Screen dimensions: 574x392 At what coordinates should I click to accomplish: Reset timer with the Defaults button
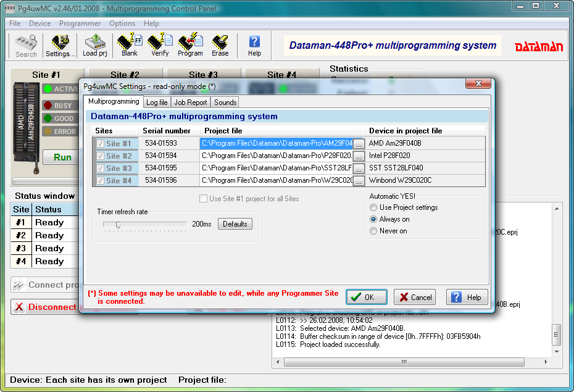235,224
